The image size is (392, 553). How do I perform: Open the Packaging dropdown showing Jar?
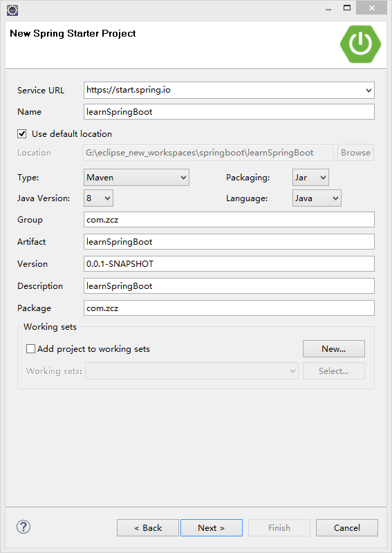point(310,178)
